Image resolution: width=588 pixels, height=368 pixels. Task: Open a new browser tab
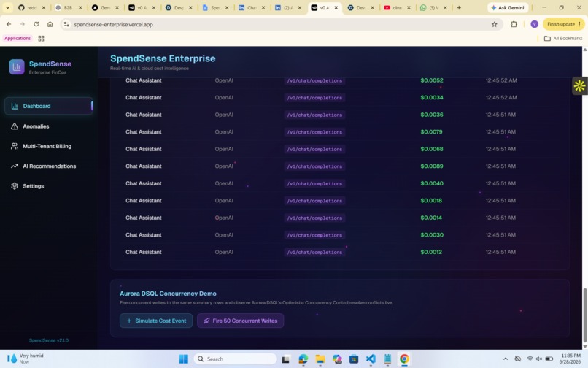click(459, 7)
